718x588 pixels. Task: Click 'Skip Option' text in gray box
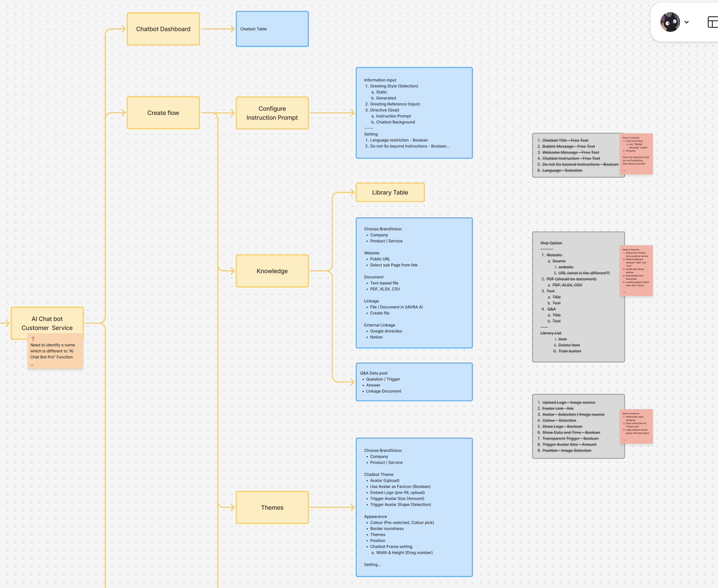(x=551, y=243)
